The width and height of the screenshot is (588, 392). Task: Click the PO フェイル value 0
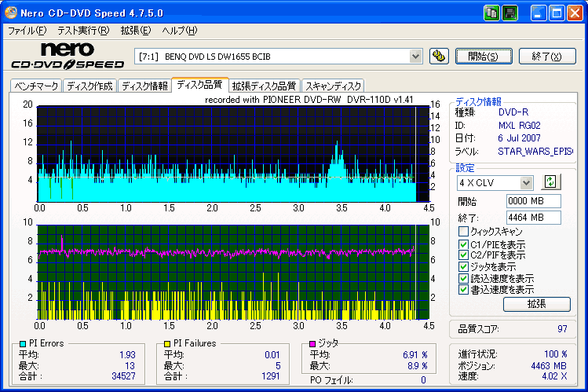pos(423,380)
